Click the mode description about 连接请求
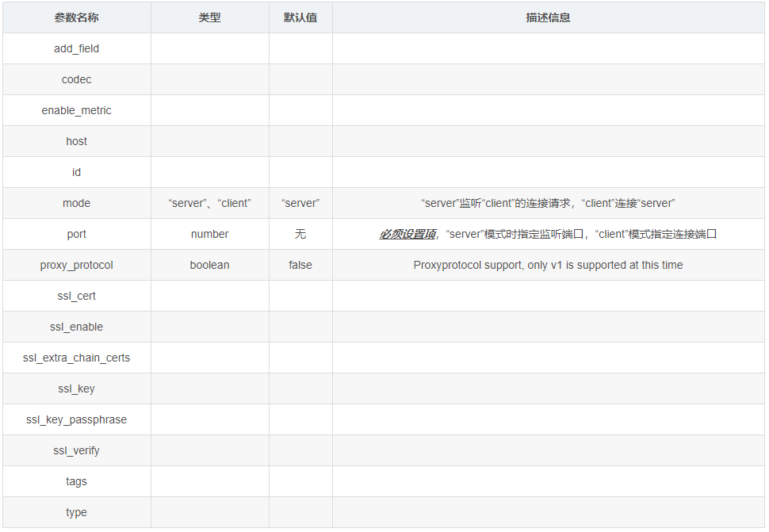This screenshot has width=769, height=532. tap(548, 203)
